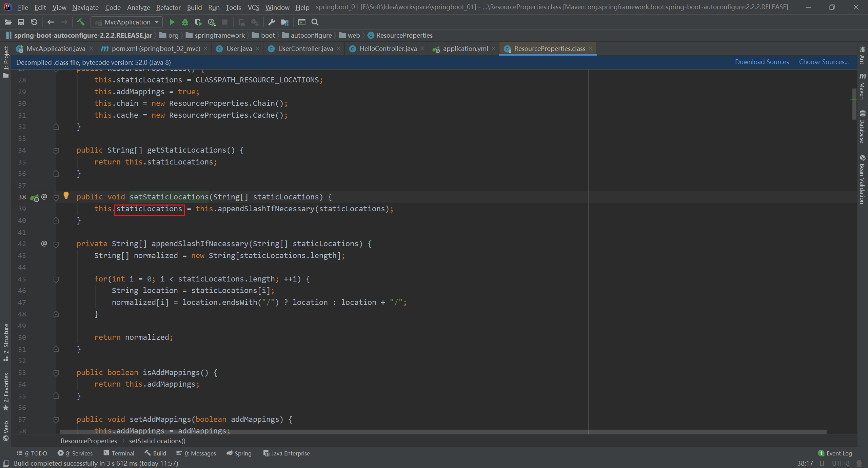Open the 8: Services tool window
The width and height of the screenshot is (868, 468).
pos(75,453)
